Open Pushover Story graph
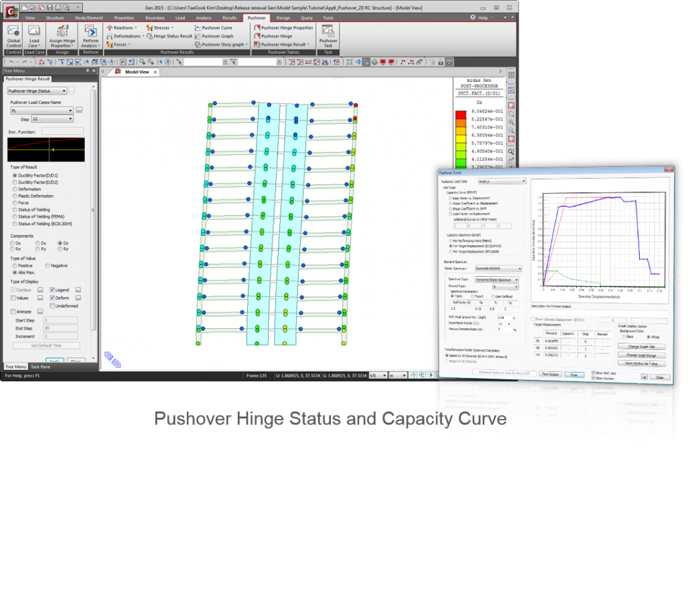The image size is (690, 616). 221,44
